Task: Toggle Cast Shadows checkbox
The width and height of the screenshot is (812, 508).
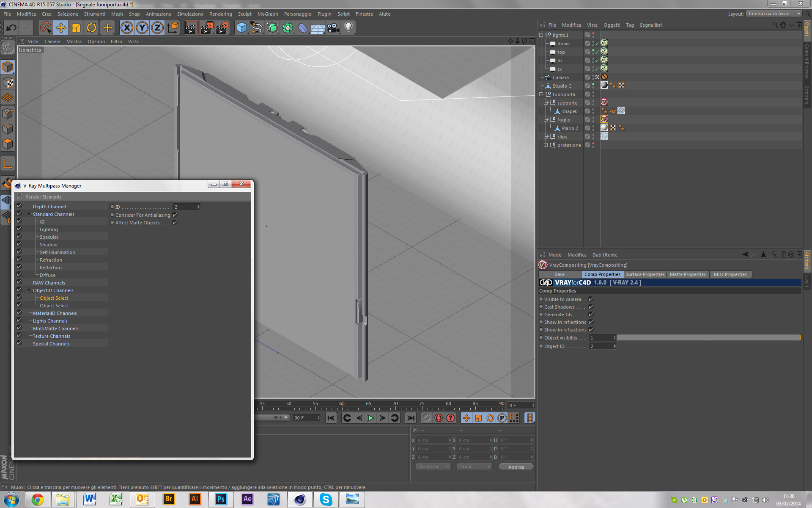Action: pyautogui.click(x=591, y=307)
